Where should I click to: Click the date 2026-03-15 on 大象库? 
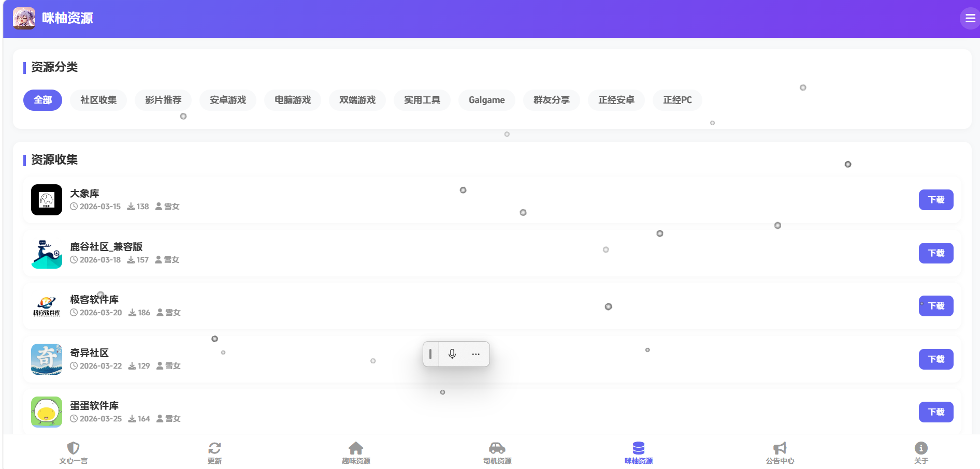coord(100,207)
